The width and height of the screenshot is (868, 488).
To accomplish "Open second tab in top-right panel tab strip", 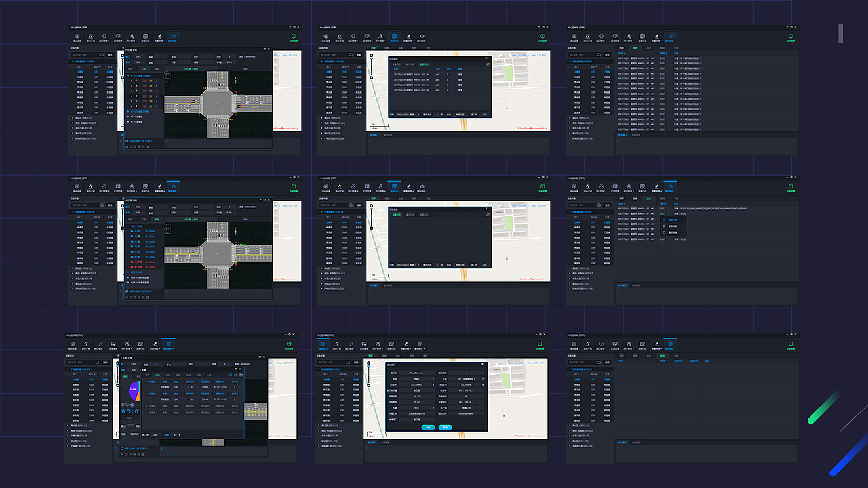I will (x=635, y=48).
